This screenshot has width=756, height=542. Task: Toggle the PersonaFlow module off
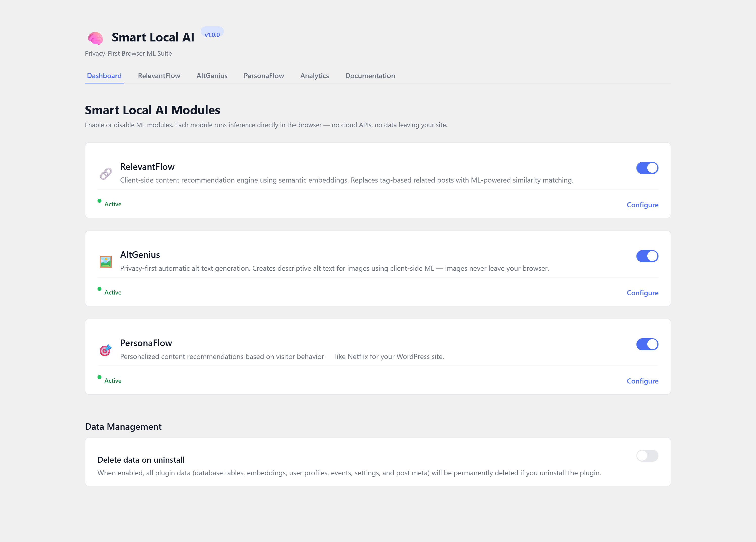[647, 344]
